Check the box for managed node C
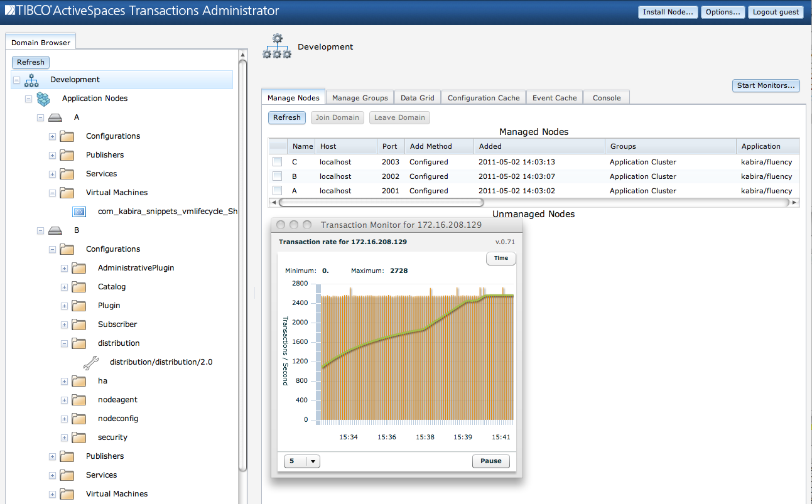 (277, 162)
